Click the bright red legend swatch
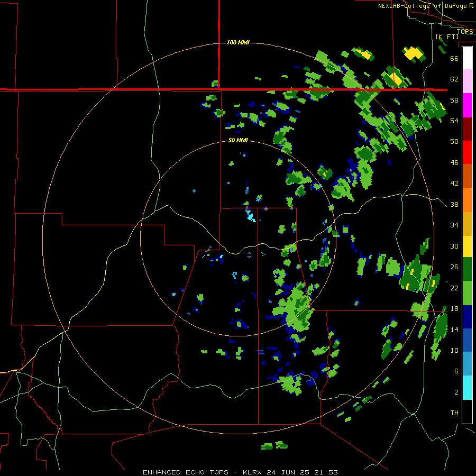The width and height of the screenshot is (476, 476). [x=467, y=152]
